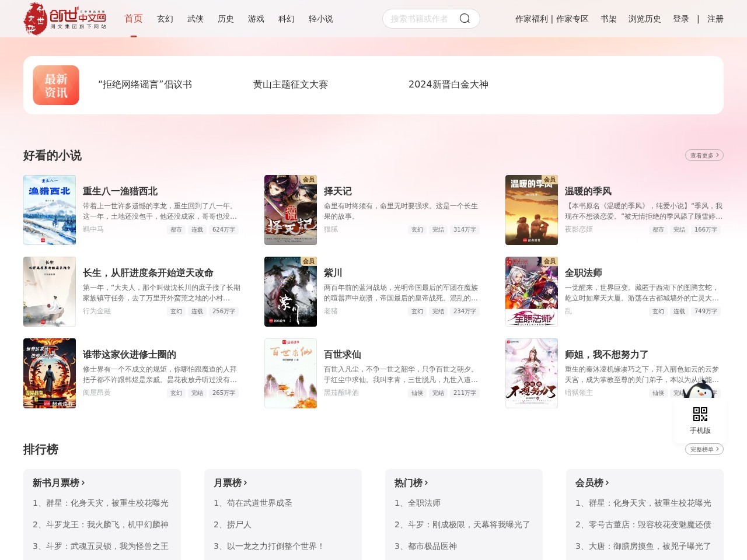
Task: Select the 科幻 navigation item
Action: (286, 19)
